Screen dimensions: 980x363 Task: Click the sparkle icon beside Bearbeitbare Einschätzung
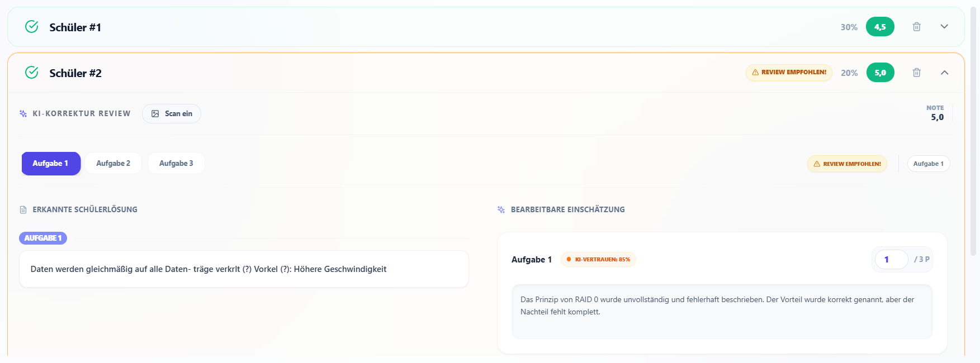tap(501, 210)
